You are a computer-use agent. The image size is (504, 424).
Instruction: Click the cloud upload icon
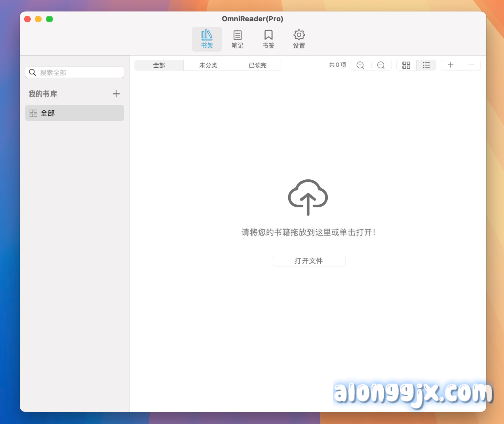point(308,197)
